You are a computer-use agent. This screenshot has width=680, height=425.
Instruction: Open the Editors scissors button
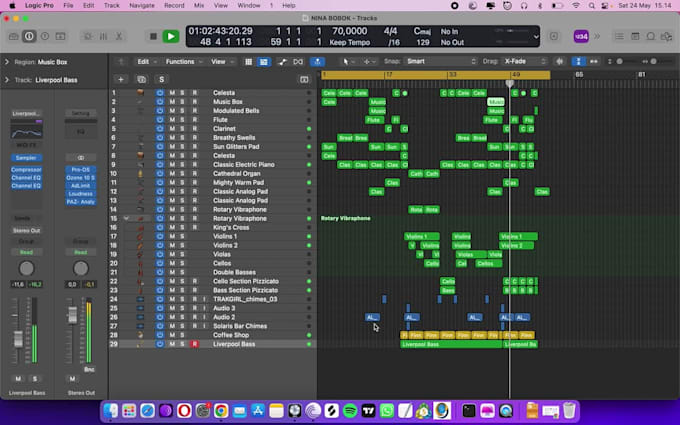click(x=119, y=36)
